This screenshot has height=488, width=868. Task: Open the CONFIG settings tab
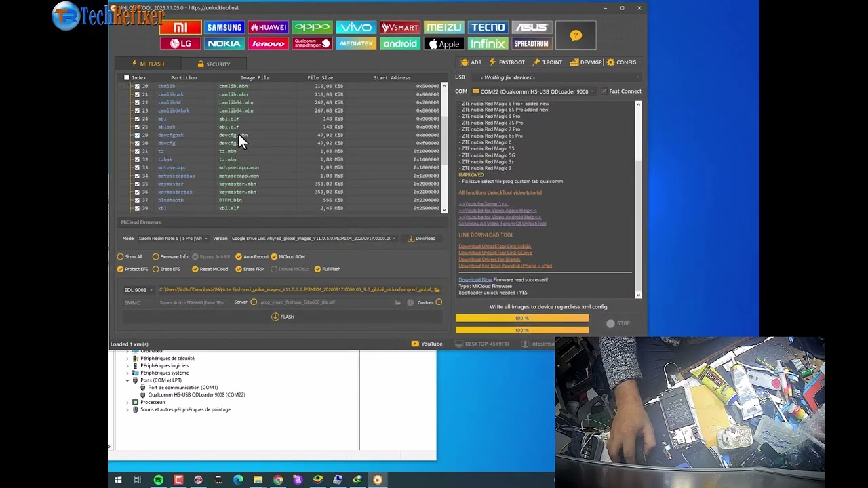pyautogui.click(x=621, y=62)
